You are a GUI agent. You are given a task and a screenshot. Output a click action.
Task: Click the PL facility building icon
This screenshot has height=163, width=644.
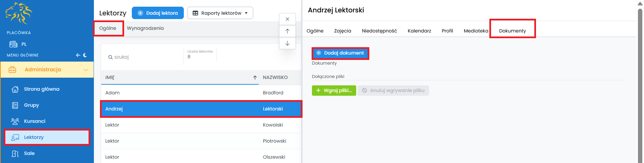[x=13, y=44]
